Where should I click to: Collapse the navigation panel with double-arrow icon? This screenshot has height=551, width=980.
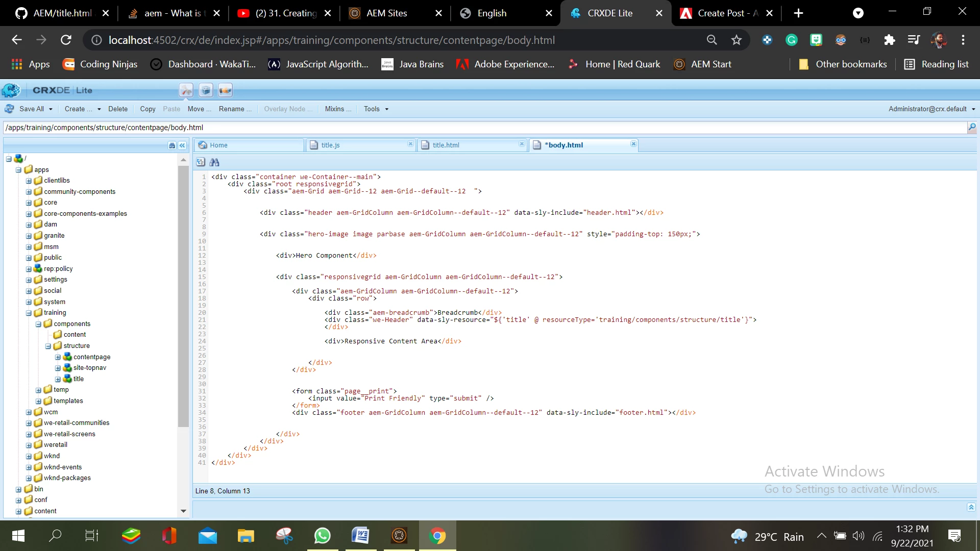(x=182, y=145)
